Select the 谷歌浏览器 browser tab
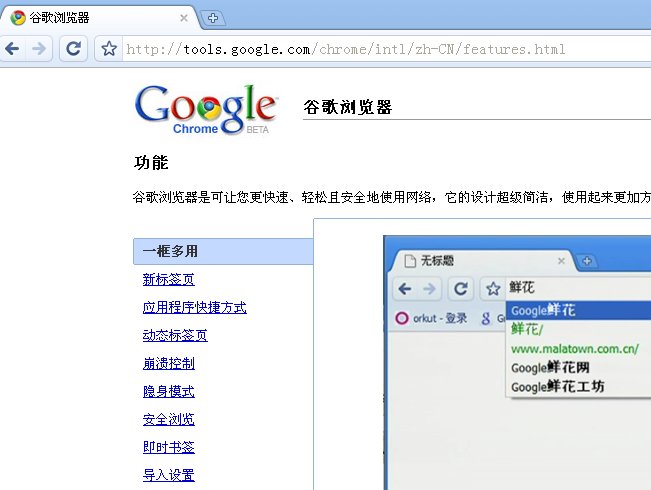Image resolution: width=651 pixels, height=490 pixels. 98,18
